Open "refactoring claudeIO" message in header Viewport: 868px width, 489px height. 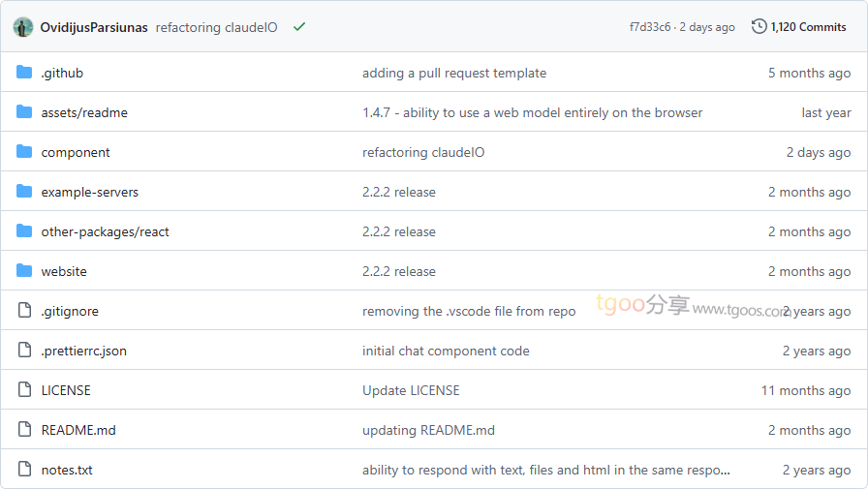point(216,28)
